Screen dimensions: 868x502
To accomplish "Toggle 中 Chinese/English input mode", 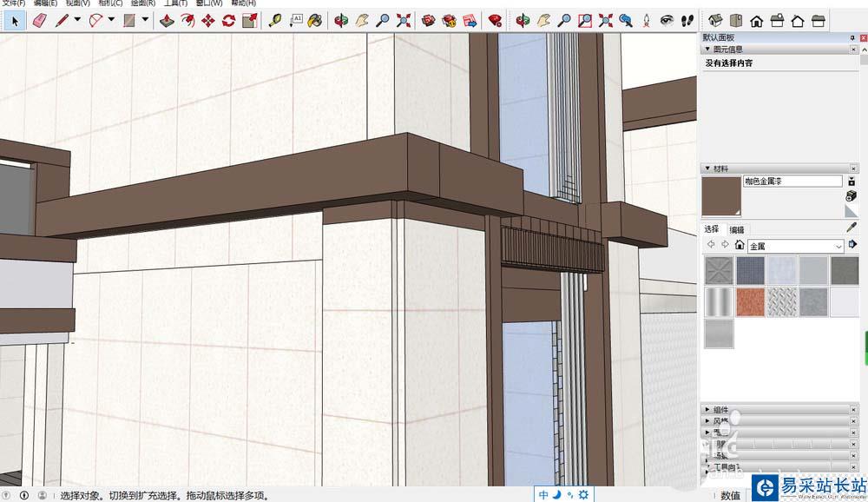I will pos(543,495).
